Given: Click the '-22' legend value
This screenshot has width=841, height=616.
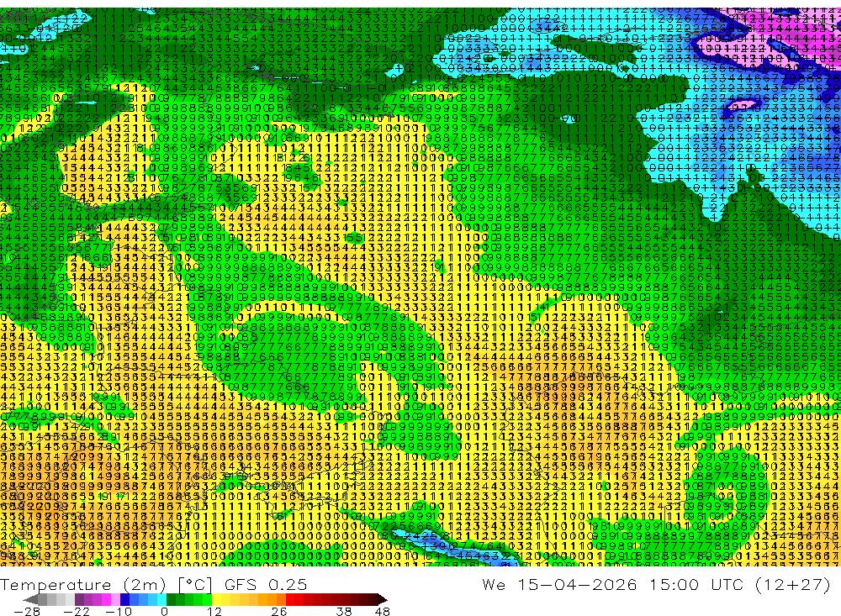Looking at the screenshot, I should [x=77, y=611].
